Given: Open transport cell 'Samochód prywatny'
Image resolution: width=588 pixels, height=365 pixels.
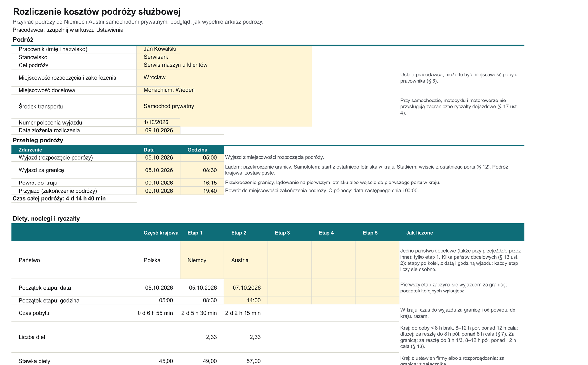Looking at the screenshot, I should coord(224,106).
